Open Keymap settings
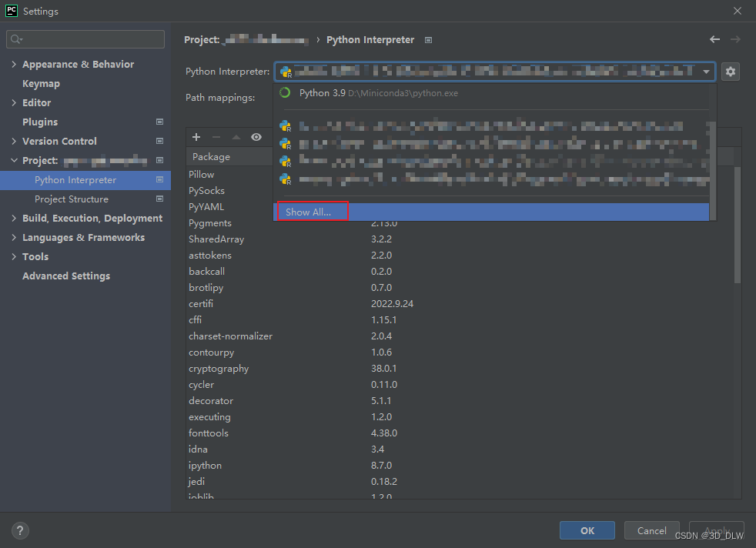Image resolution: width=756 pixels, height=548 pixels. click(x=41, y=83)
